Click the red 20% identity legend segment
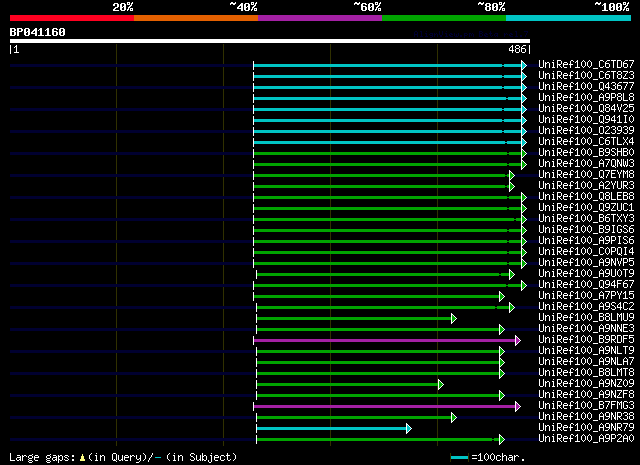Viewport: 640px width, 465px height. 72,18
